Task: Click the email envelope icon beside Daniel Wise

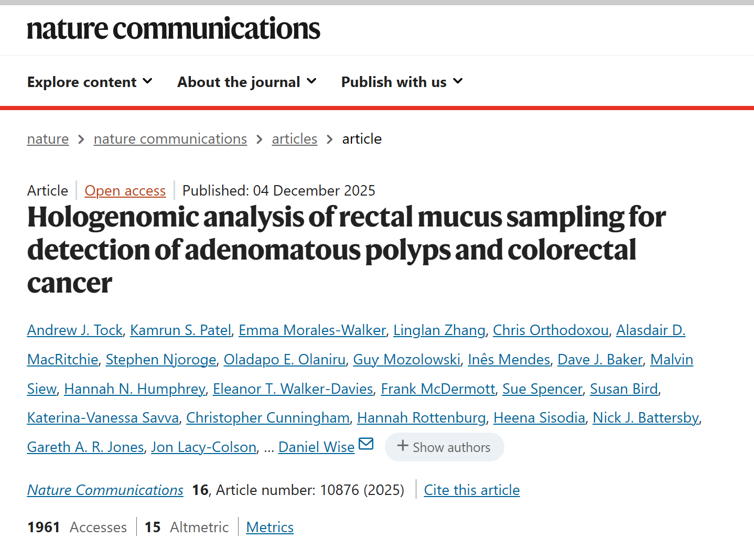Action: coord(366,444)
